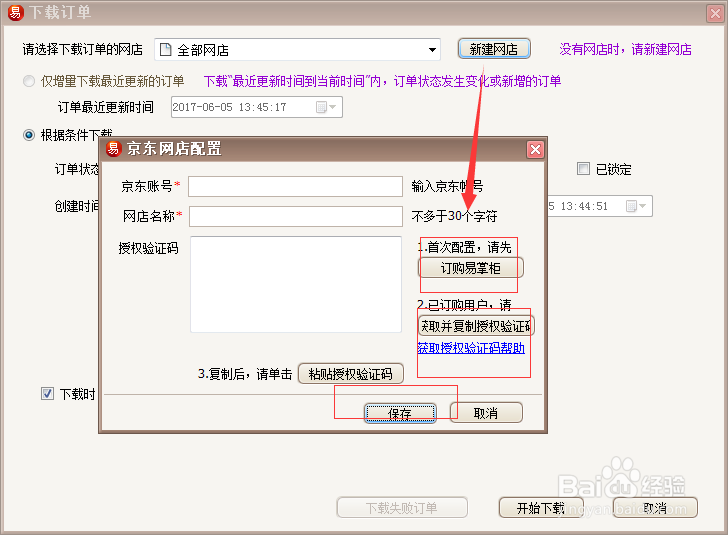Click the 2017-06-05 13:45:17 date field

click(x=256, y=107)
